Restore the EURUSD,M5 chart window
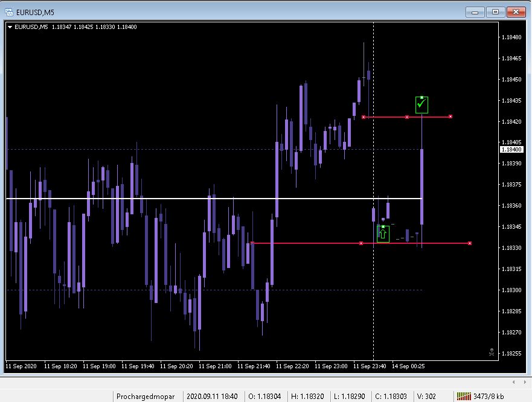Screen dimensions: 532x402 click(x=495, y=12)
